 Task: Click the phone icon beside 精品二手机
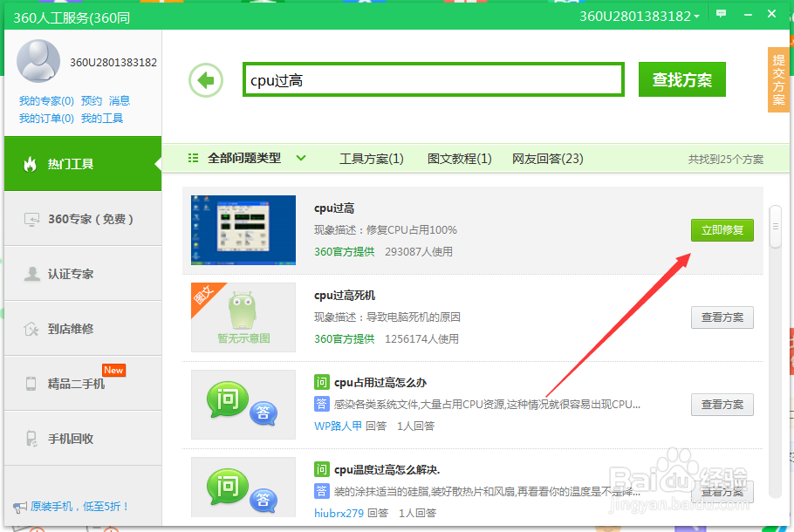(31, 384)
